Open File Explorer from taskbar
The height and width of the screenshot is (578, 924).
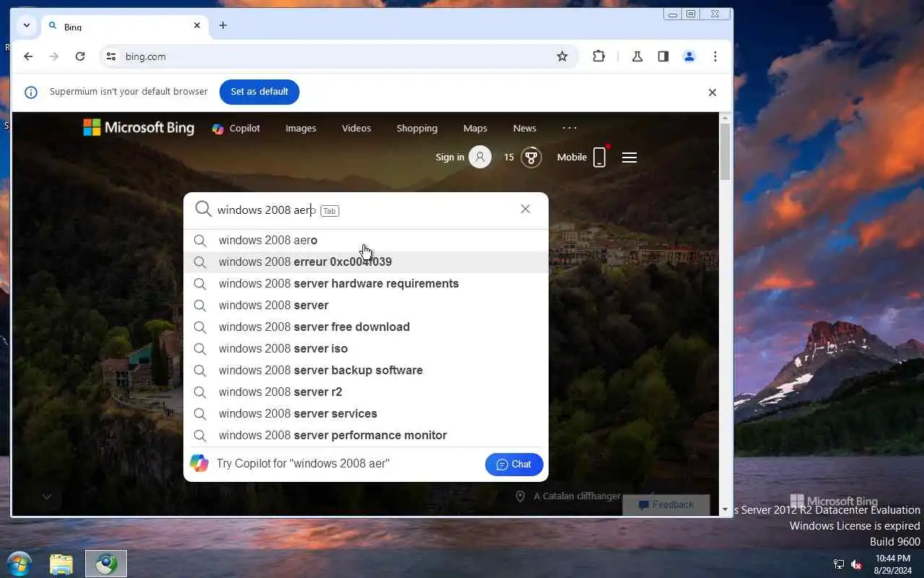tap(61, 564)
